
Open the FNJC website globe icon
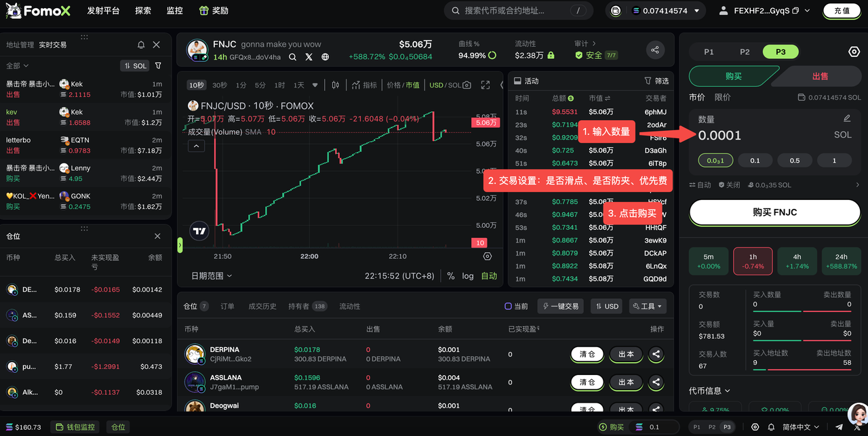tap(325, 58)
